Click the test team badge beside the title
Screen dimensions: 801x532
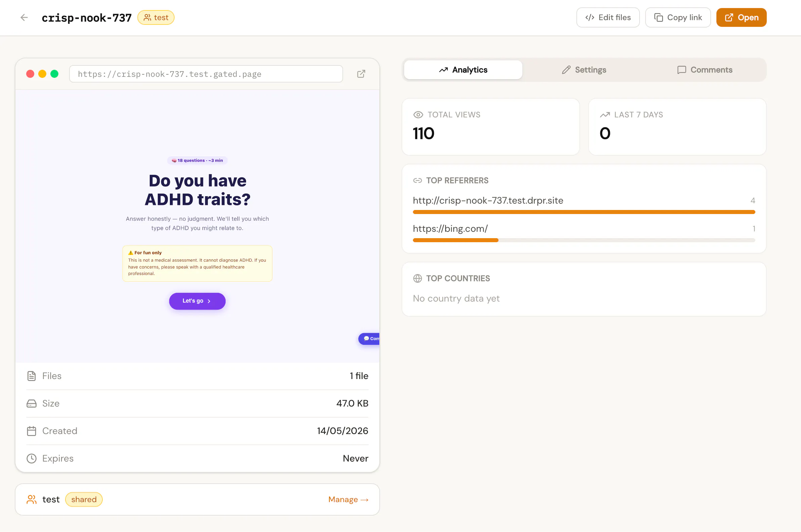[x=156, y=18]
